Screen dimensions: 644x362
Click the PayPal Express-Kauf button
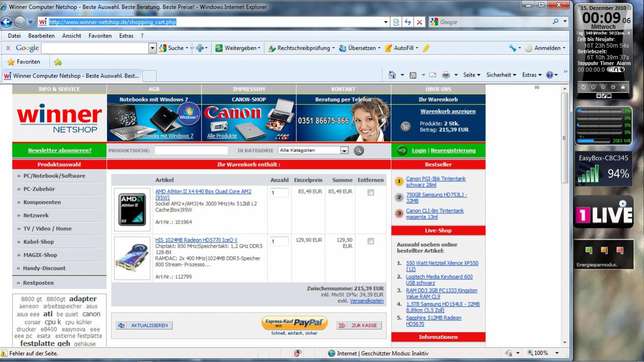pos(294,323)
